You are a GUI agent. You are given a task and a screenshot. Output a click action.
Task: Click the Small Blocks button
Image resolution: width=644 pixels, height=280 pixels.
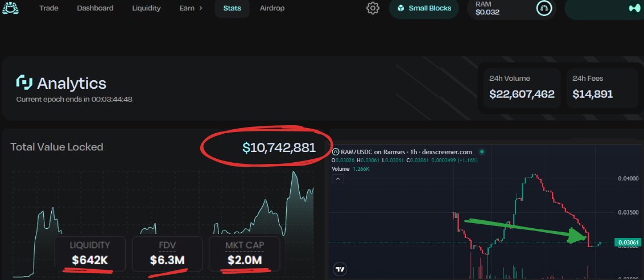(x=424, y=9)
